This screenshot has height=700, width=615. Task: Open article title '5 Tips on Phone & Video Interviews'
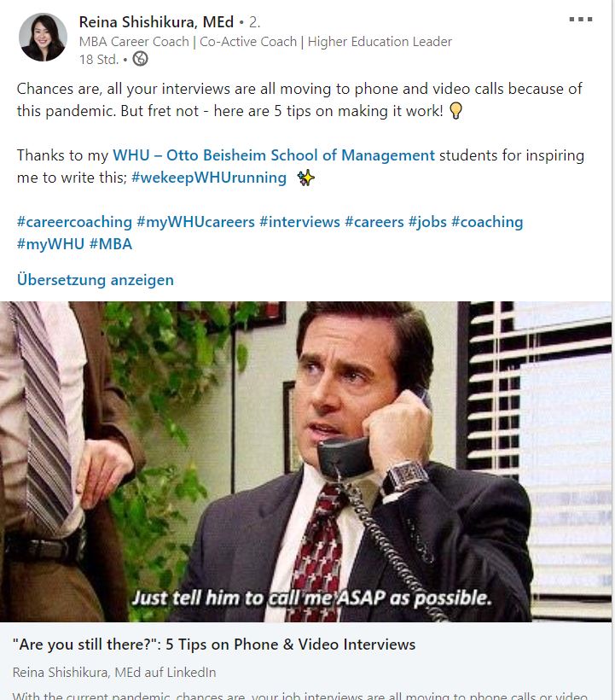click(213, 645)
